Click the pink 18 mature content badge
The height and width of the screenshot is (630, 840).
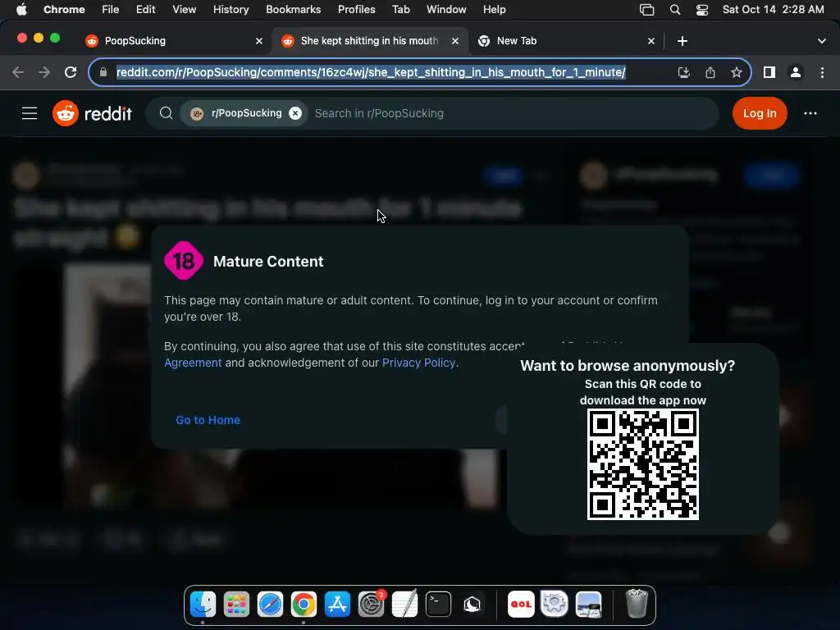[183, 261]
